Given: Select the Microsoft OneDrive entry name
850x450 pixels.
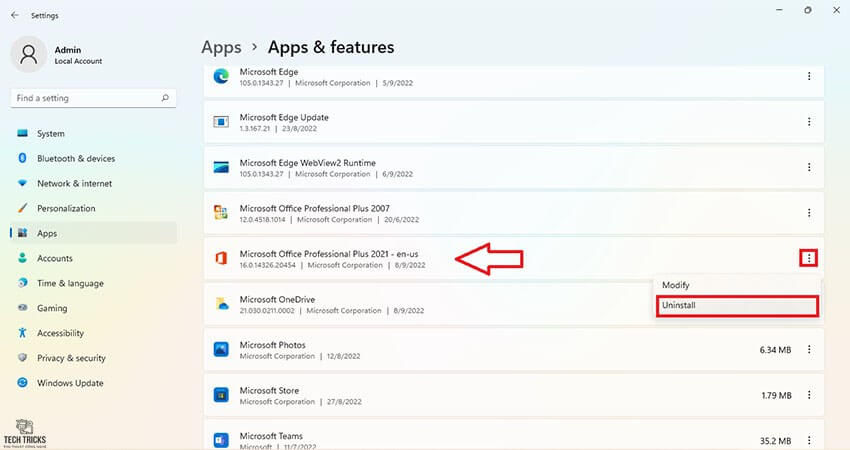Looking at the screenshot, I should coord(277,299).
